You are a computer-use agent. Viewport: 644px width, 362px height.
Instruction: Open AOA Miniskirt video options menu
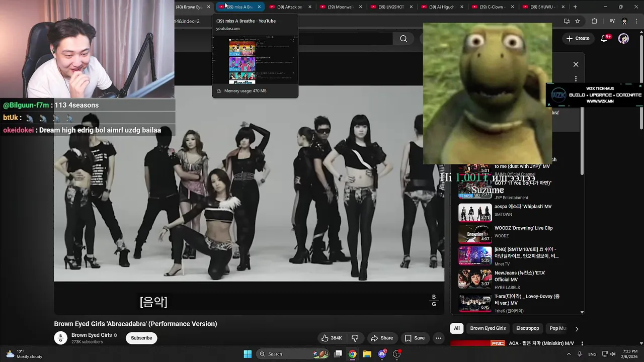(582, 343)
